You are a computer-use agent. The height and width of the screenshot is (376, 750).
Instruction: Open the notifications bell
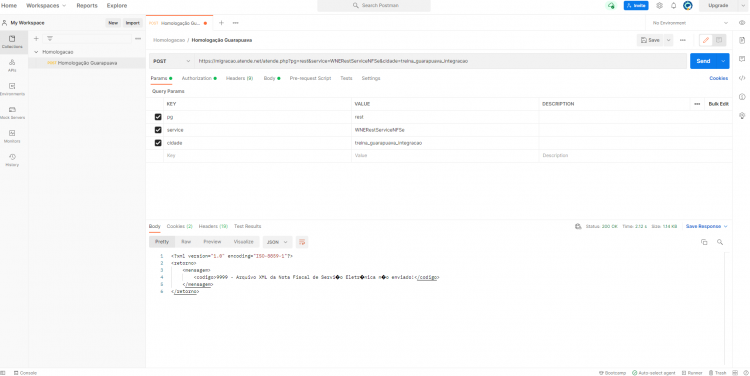point(673,6)
